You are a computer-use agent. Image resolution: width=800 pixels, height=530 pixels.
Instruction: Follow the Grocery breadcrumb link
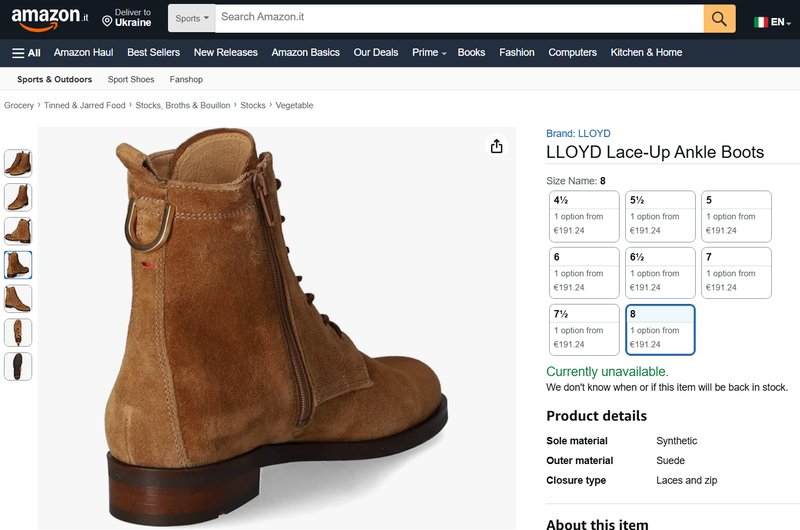click(x=19, y=106)
